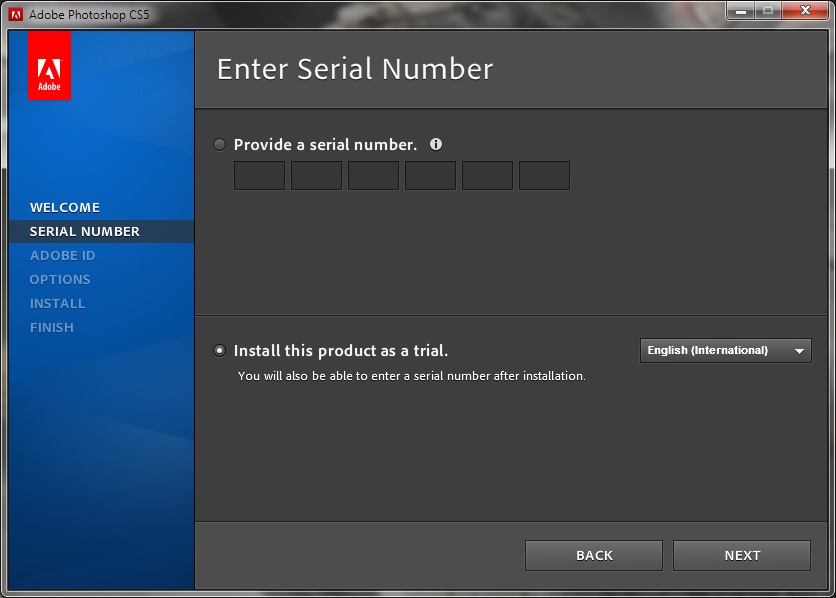The image size is (836, 598).
Task: Close the Adobe Photoshop CS5 installer window
Action: tap(806, 11)
